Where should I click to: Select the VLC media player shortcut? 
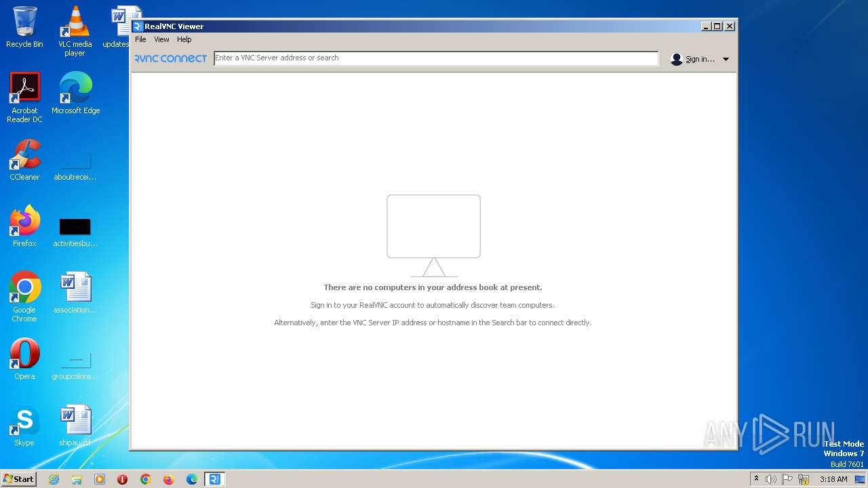click(x=75, y=31)
